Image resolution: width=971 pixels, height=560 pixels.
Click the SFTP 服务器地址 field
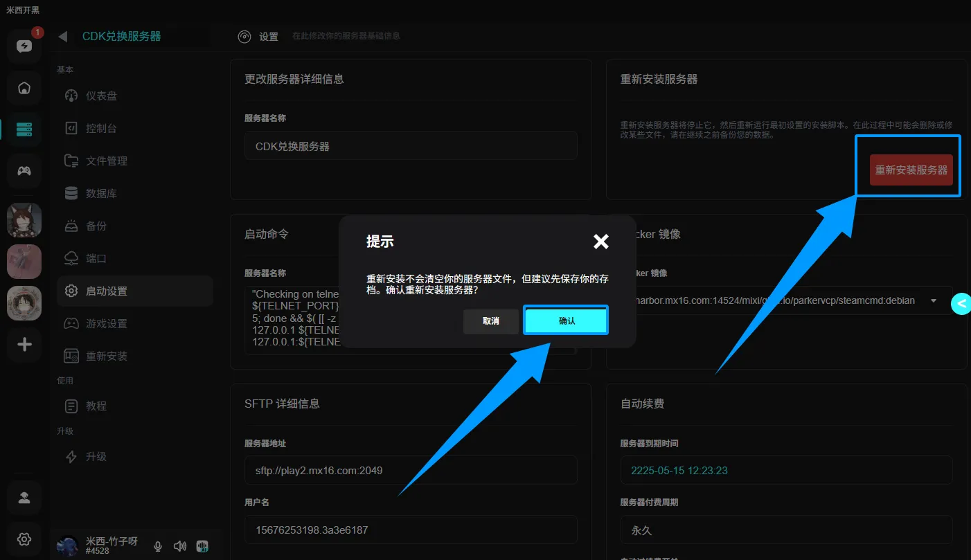tap(411, 470)
